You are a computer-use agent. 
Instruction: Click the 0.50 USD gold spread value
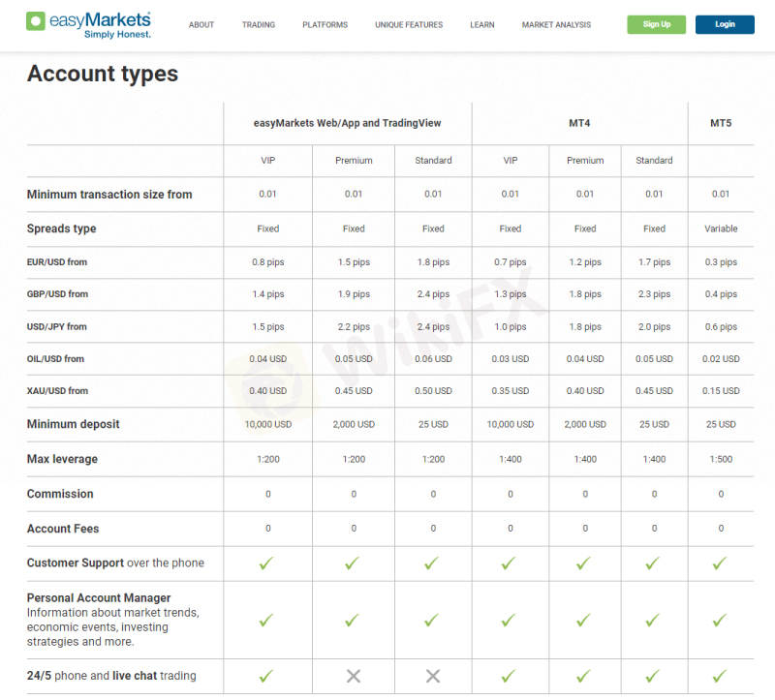tap(433, 391)
